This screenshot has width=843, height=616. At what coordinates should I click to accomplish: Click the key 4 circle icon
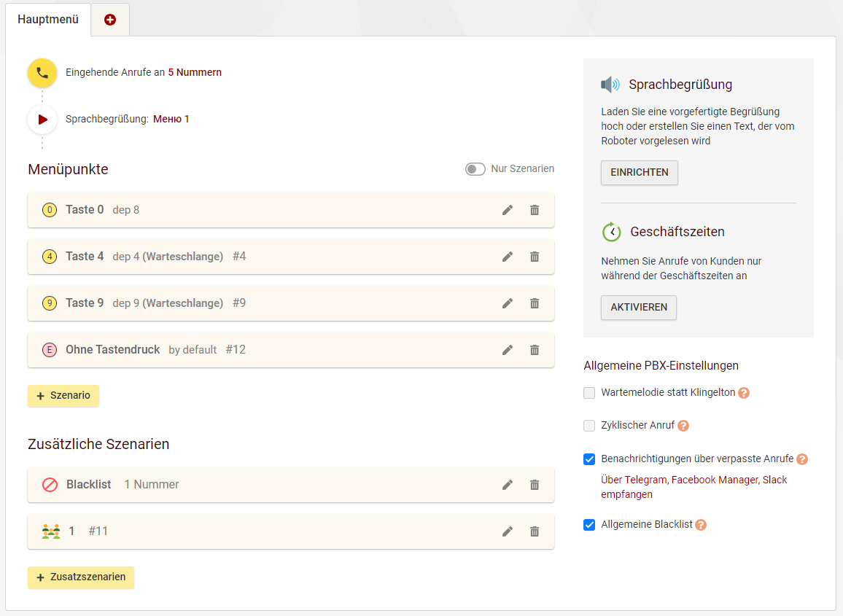50,257
